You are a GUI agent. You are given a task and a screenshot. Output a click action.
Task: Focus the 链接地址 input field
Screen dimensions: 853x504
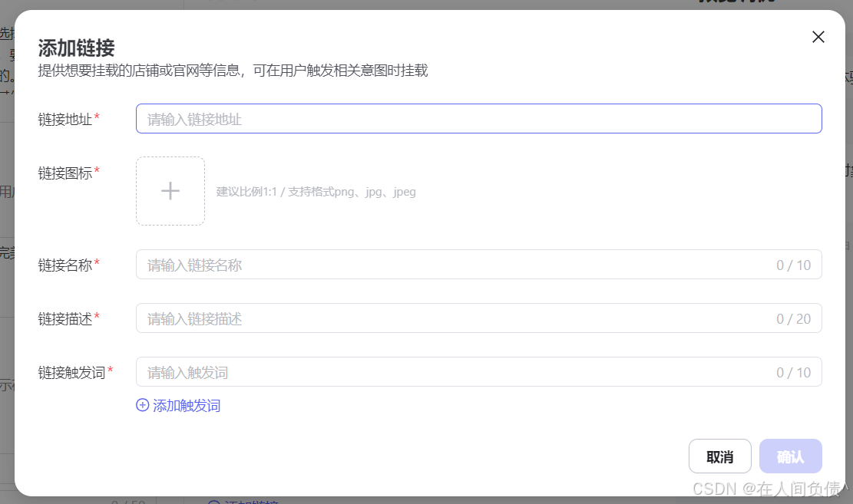[479, 119]
